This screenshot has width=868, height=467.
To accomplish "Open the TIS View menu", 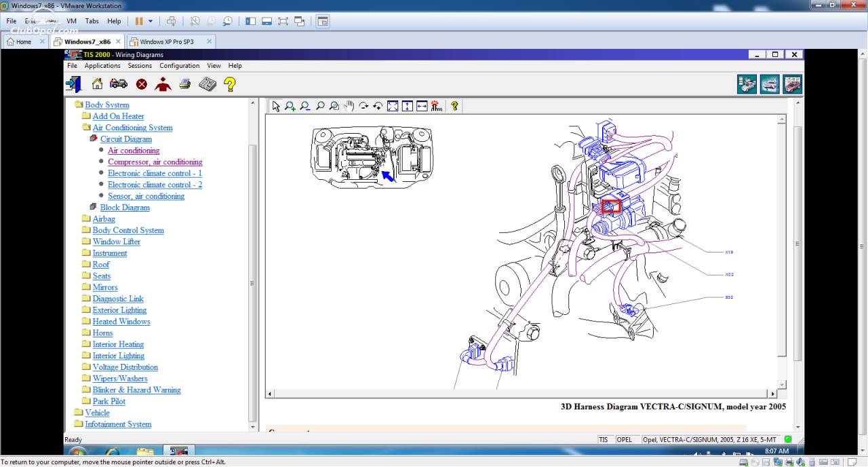I will point(214,66).
